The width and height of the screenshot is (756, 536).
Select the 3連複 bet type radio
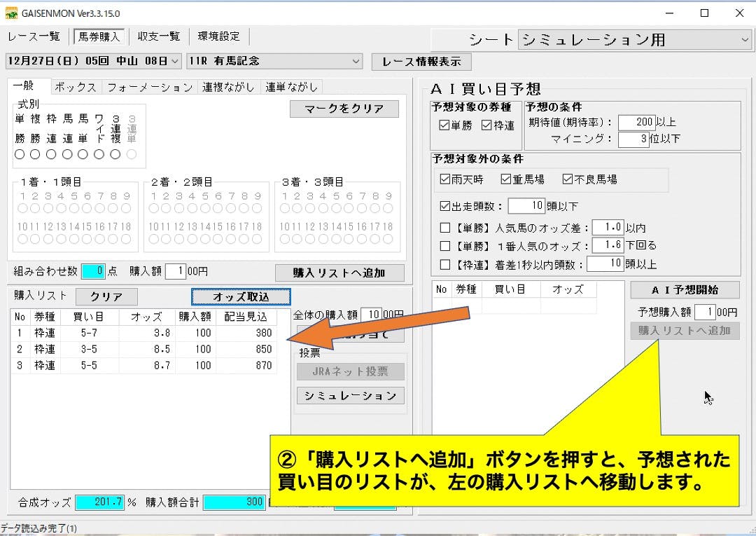point(115,154)
